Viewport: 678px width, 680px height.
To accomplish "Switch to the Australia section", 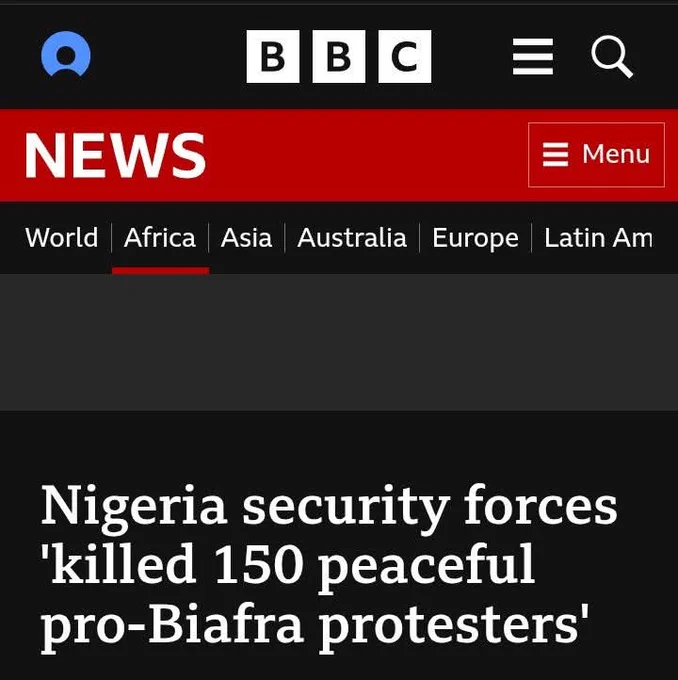I will tap(352, 238).
